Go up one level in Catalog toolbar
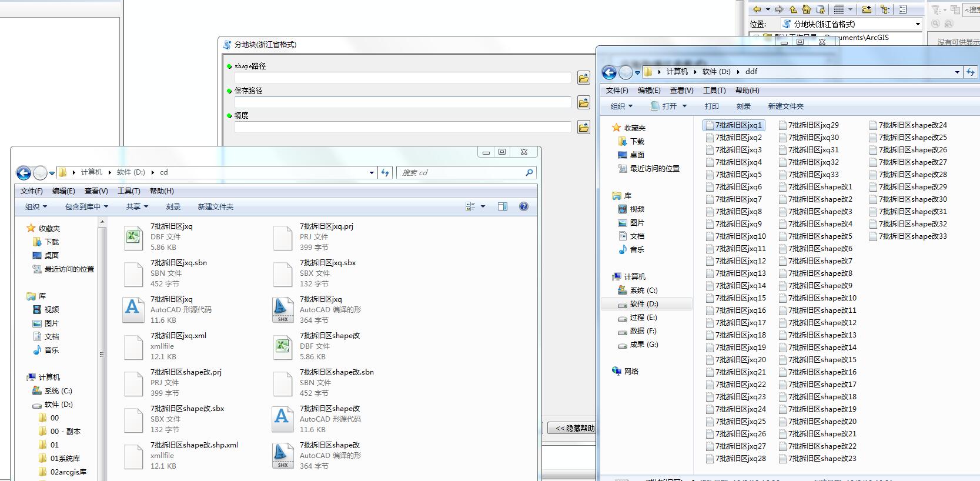This screenshot has height=481, width=980. click(x=793, y=9)
